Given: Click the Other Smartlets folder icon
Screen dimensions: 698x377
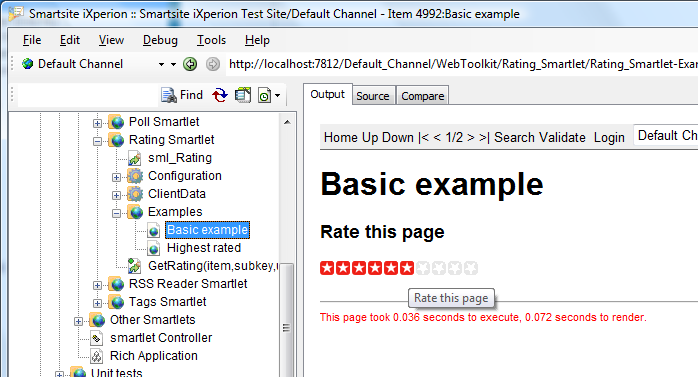Looking at the screenshot, I should click(x=97, y=320).
